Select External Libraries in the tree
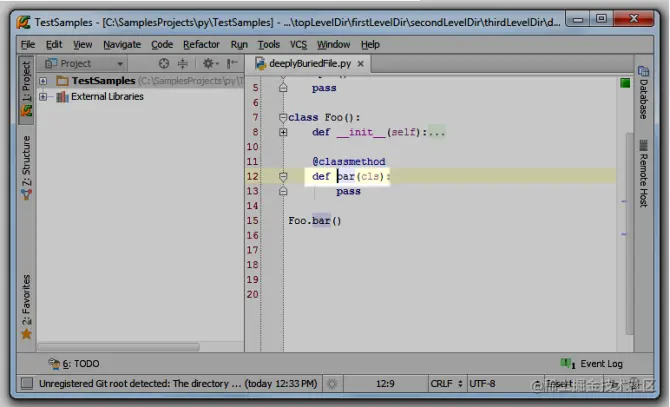This screenshot has width=670, height=407. 107,97
